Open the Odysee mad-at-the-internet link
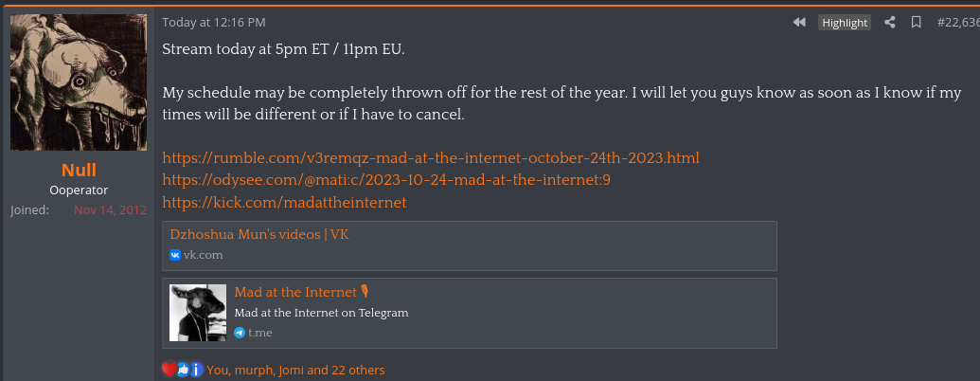The image size is (980, 381). click(386, 180)
